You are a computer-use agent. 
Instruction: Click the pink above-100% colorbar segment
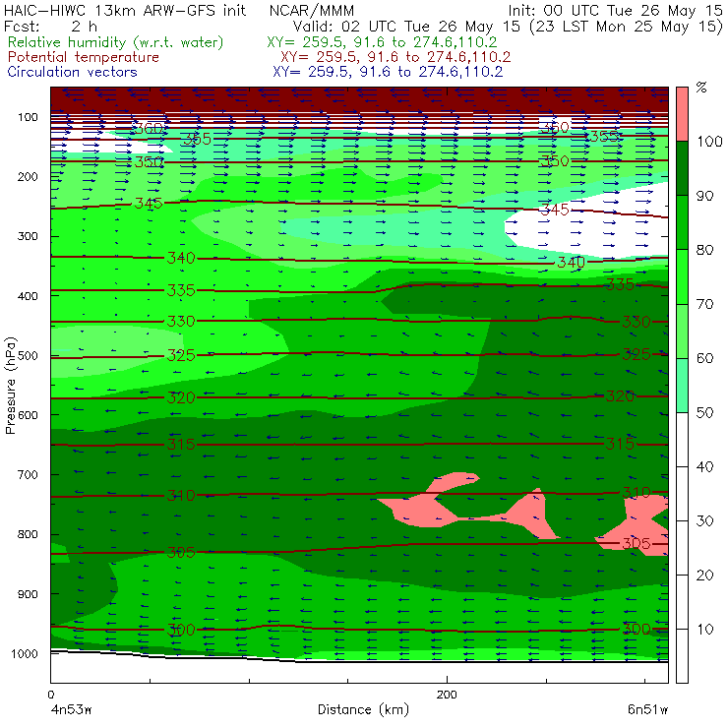(682, 114)
